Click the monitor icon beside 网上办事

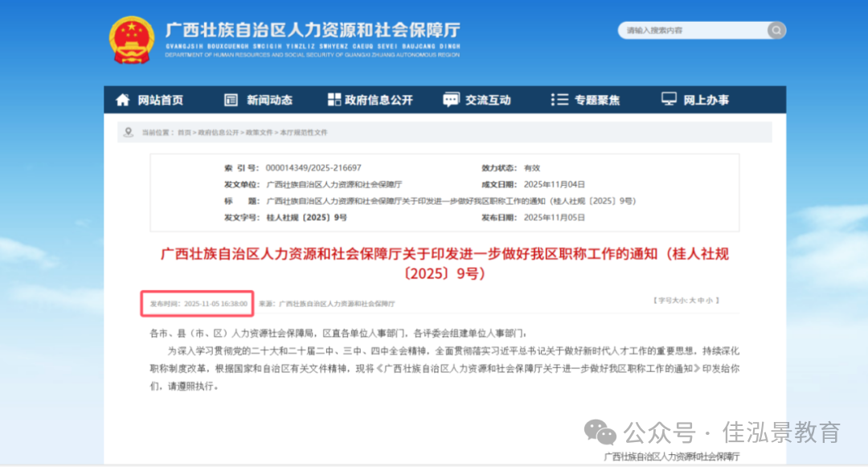tap(669, 100)
